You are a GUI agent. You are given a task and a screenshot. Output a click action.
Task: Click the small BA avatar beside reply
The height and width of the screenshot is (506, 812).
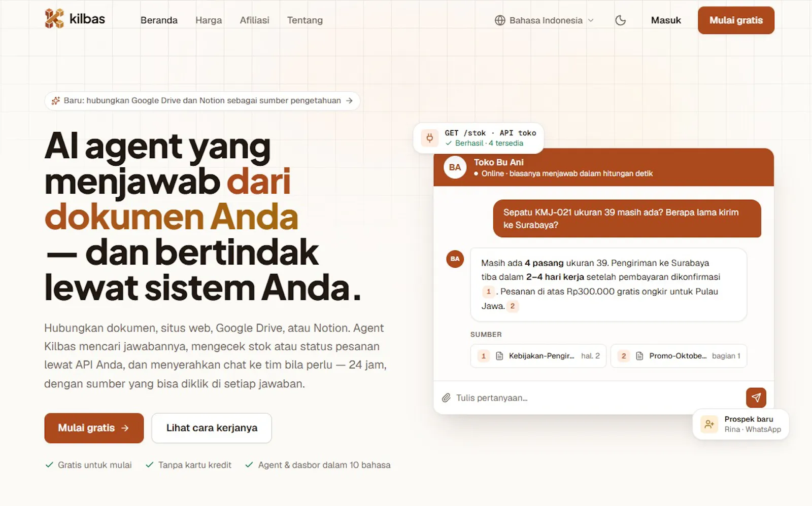click(x=455, y=259)
